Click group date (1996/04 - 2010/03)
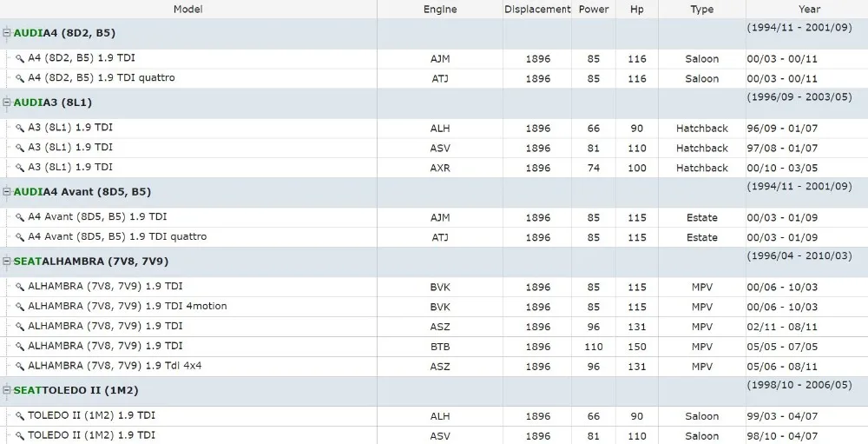 [799, 255]
